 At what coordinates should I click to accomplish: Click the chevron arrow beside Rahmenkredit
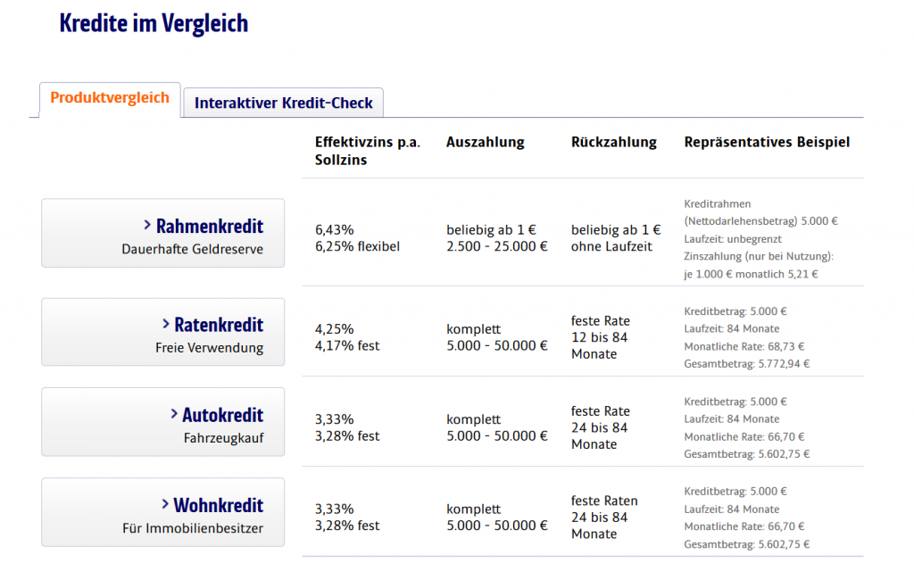tap(147, 225)
